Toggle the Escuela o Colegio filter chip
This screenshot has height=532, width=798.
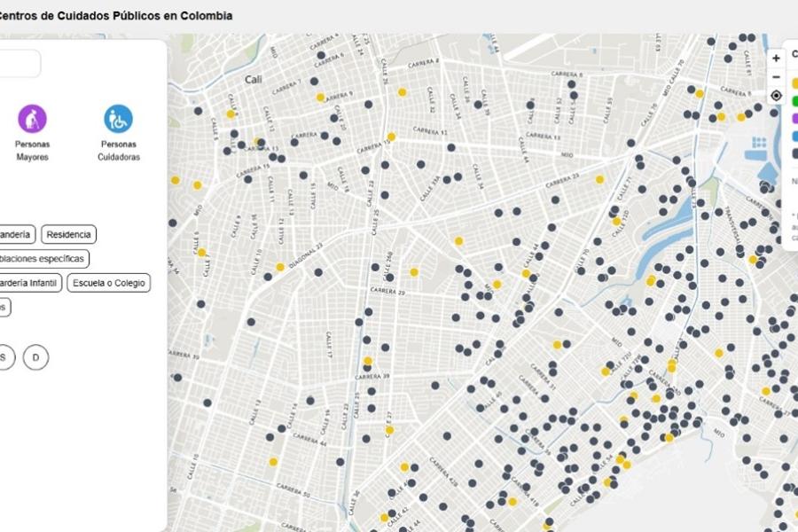tap(108, 283)
